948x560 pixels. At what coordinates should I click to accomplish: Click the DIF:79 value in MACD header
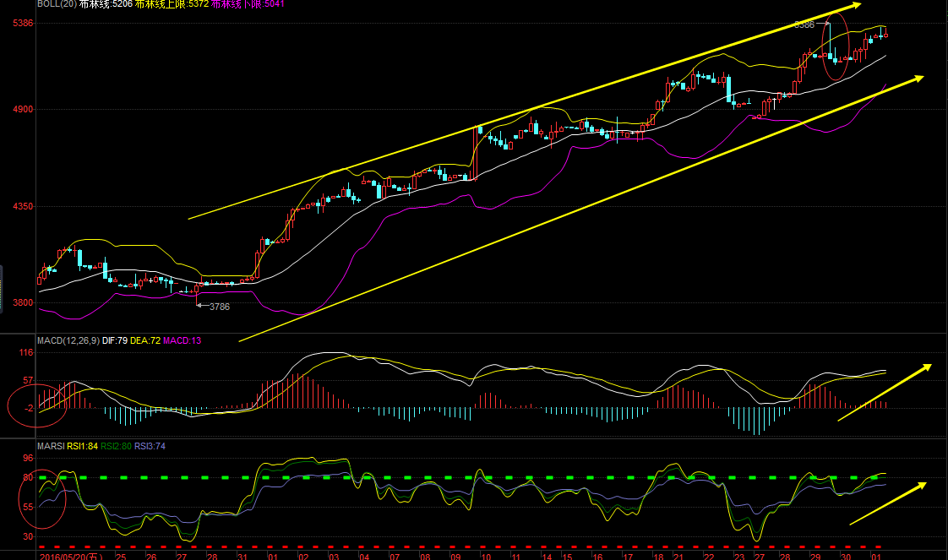tap(117, 340)
